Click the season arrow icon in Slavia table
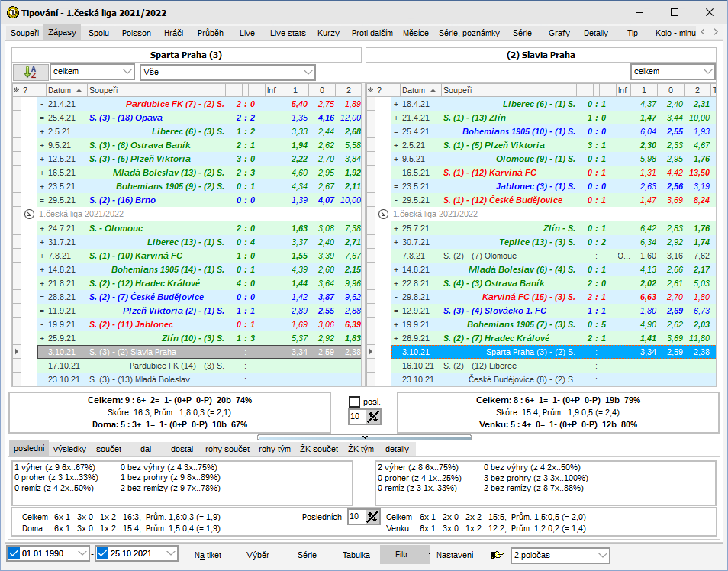Screen dimensions: 728x571 coord(384,215)
